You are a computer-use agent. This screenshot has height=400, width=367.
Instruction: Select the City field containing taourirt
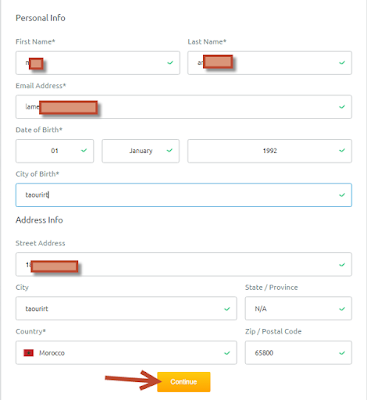126,308
